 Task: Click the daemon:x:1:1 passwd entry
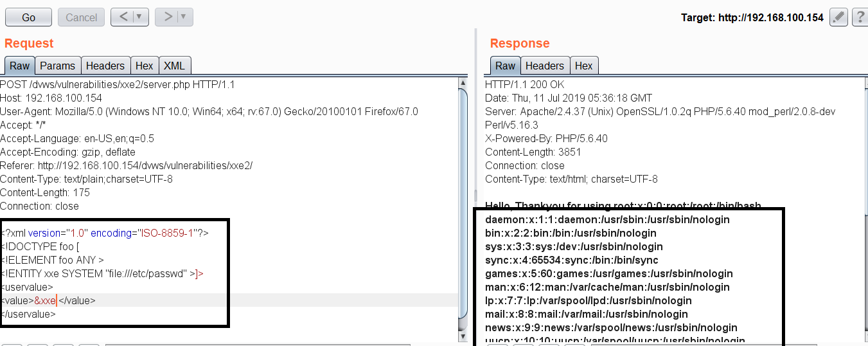pyautogui.click(x=607, y=220)
